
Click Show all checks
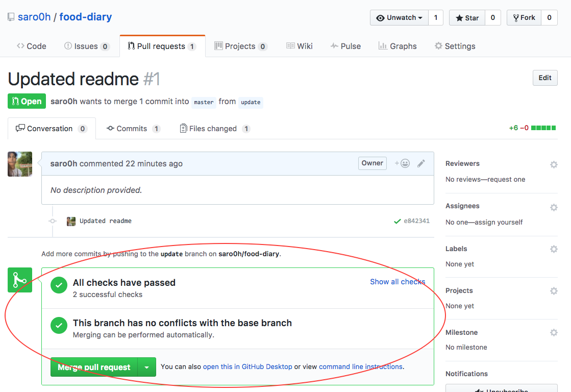[398, 282]
